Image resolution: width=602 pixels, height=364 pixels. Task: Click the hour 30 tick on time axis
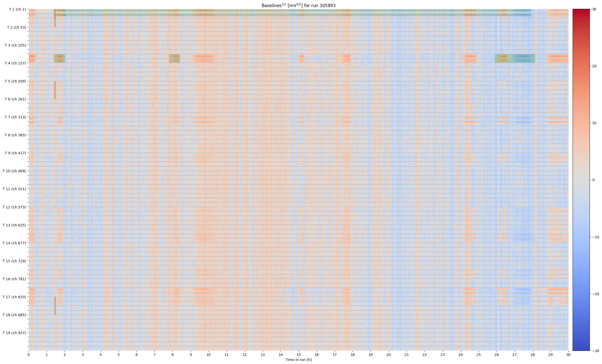tap(568, 355)
